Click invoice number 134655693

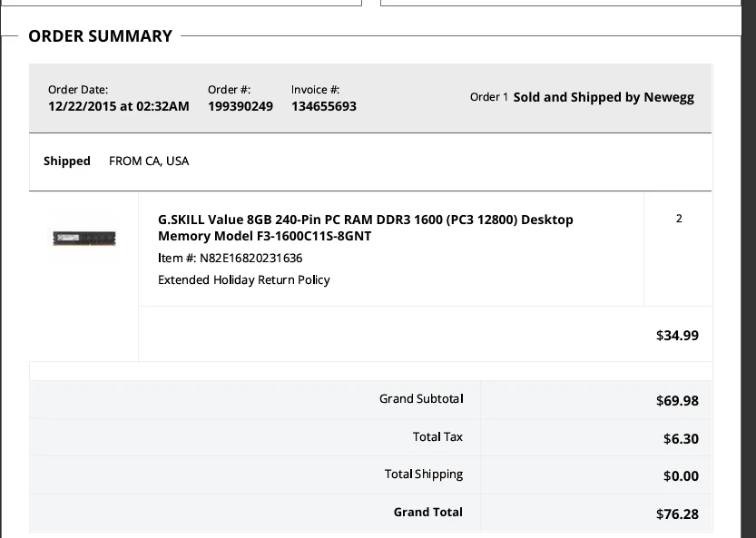[x=323, y=107]
